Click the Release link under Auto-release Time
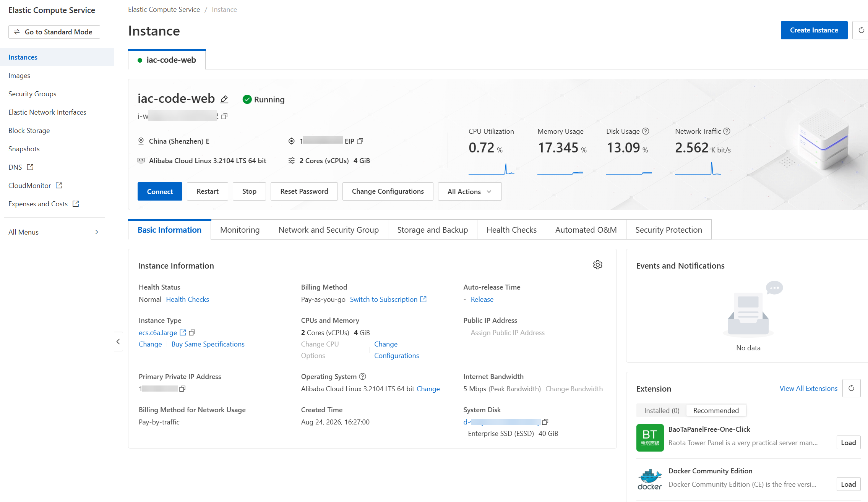The width and height of the screenshot is (868, 502). [x=482, y=300]
